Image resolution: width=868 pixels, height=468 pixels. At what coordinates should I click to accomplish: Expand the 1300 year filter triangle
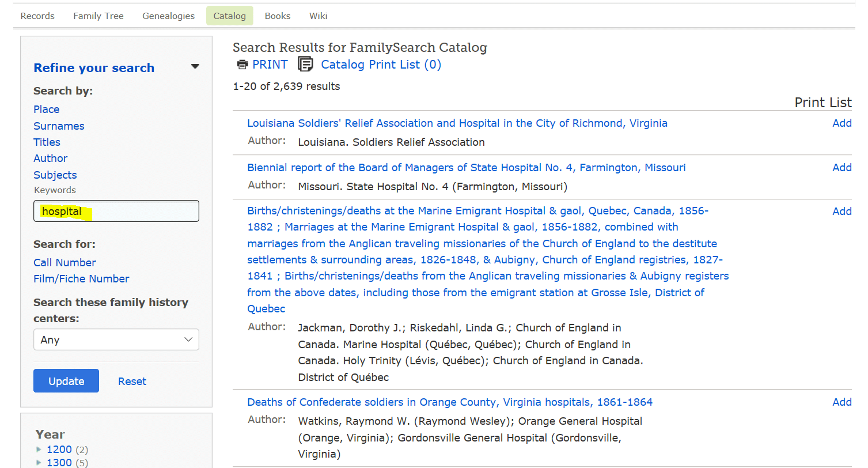[39, 463]
